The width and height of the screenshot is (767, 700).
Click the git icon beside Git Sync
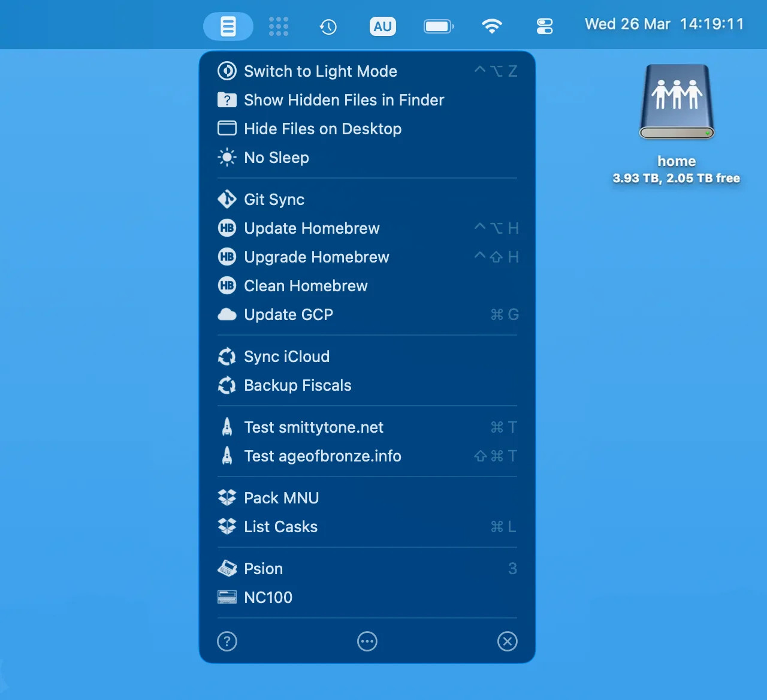coord(227,199)
